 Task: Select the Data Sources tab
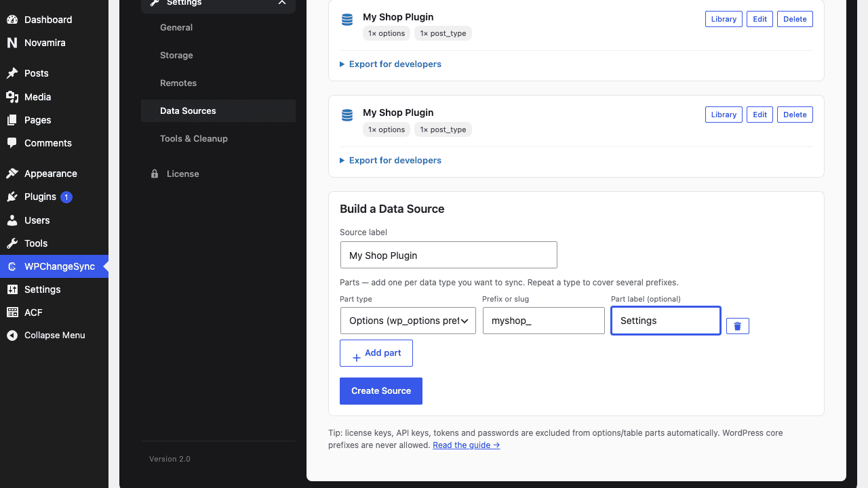point(218,111)
